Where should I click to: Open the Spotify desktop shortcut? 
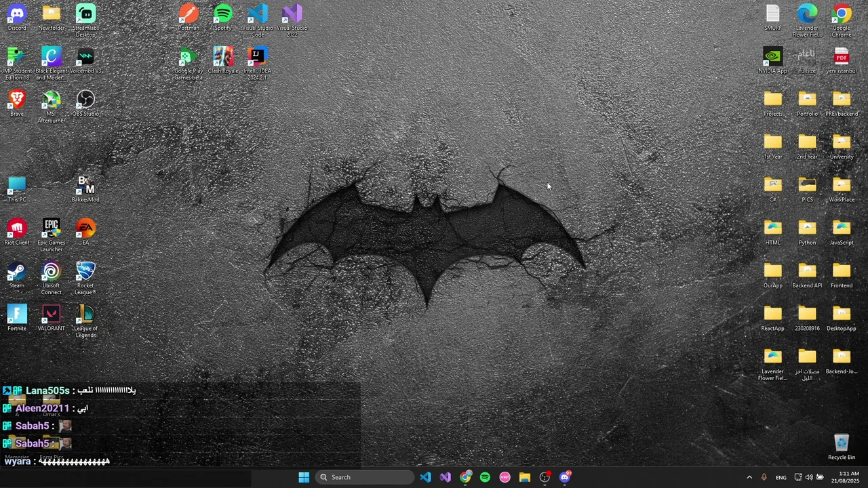click(x=223, y=18)
